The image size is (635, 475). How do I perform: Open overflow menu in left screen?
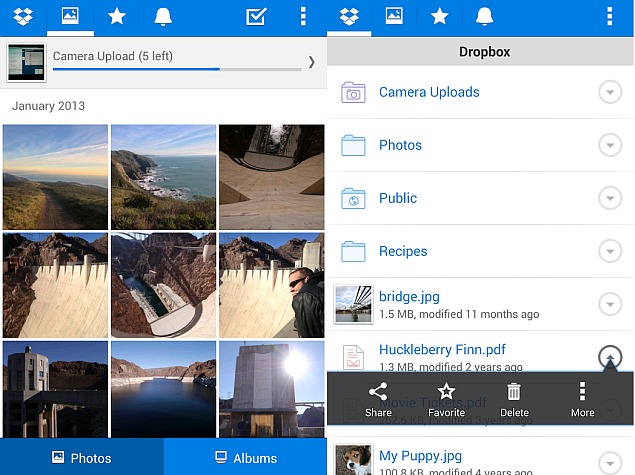pyautogui.click(x=303, y=17)
